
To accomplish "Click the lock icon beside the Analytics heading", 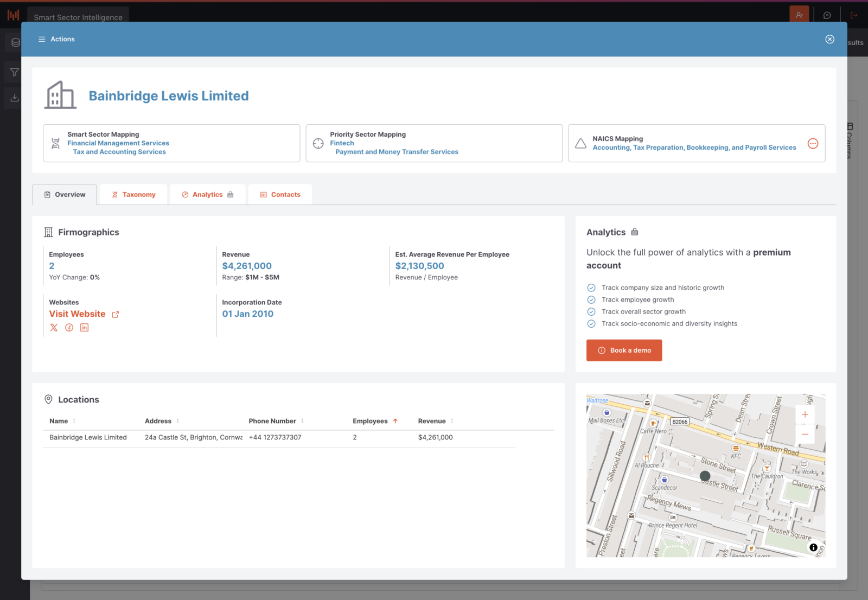I will 635,232.
